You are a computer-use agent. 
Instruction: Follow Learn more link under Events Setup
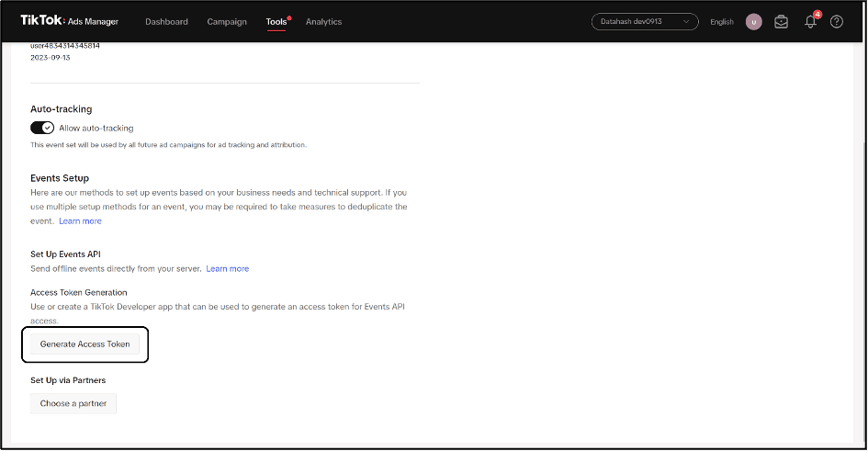click(80, 221)
